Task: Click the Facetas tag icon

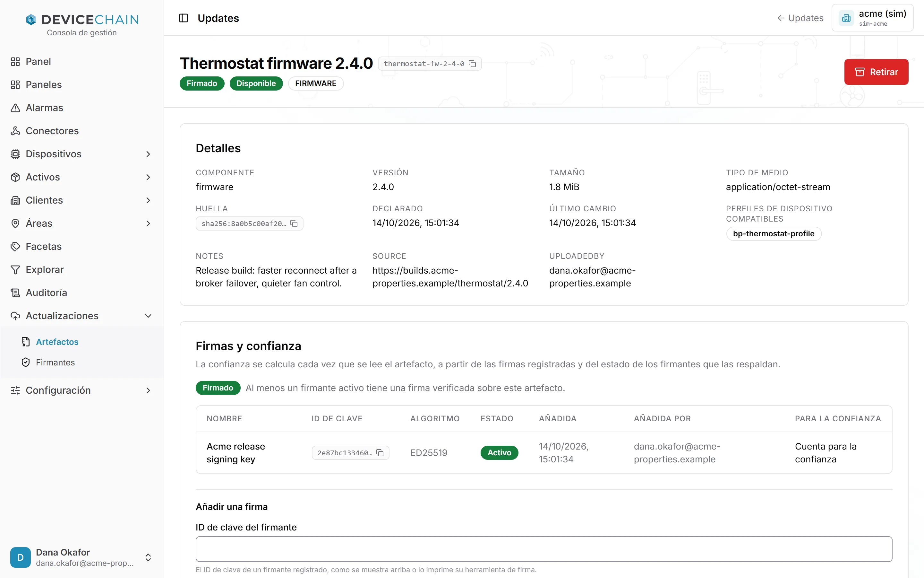Action: 15,247
